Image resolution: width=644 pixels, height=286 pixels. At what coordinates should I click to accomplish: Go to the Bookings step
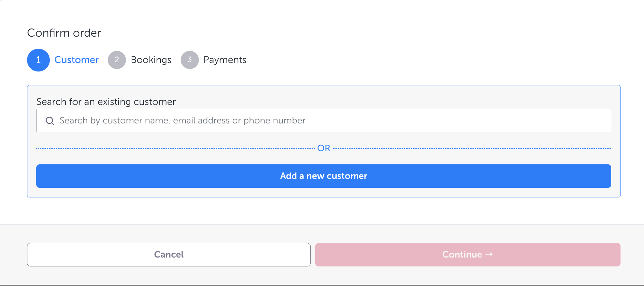[151, 60]
